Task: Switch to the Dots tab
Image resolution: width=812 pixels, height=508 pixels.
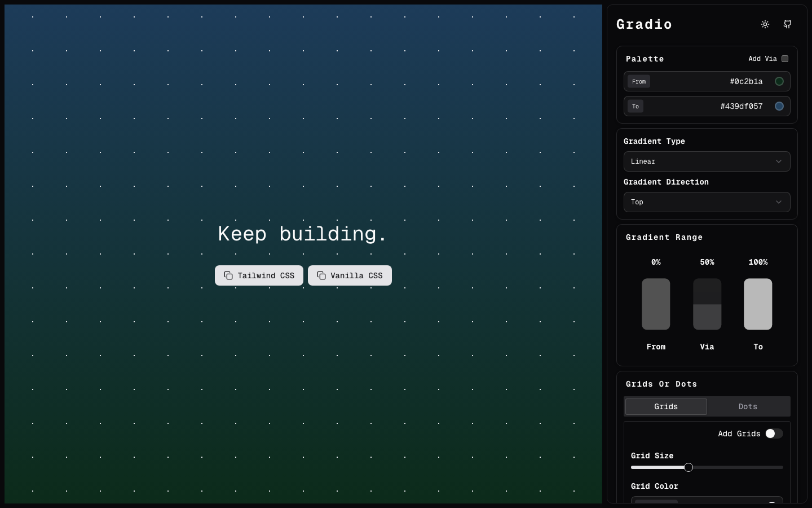Action: pos(748,406)
